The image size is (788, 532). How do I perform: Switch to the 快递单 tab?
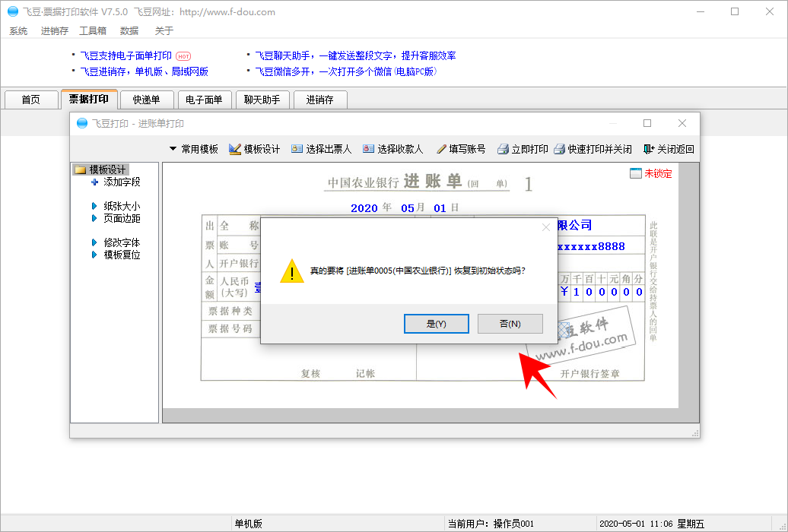click(x=146, y=100)
